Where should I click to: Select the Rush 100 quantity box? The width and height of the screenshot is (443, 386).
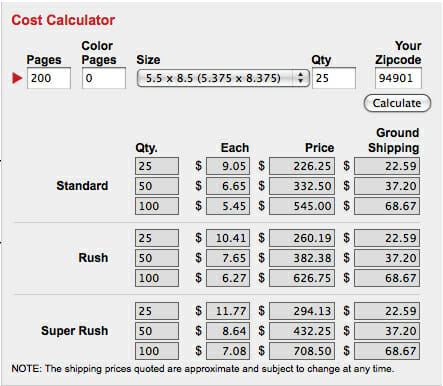[157, 278]
